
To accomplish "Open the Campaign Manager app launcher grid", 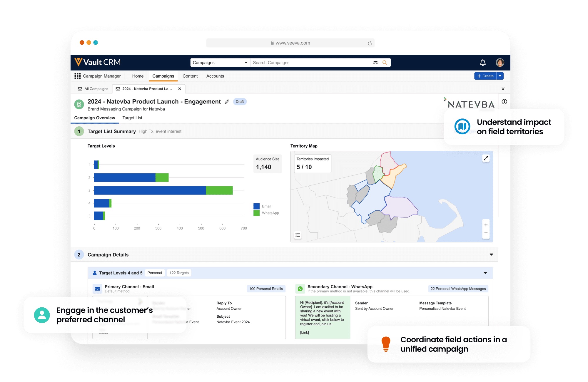I will coord(78,76).
